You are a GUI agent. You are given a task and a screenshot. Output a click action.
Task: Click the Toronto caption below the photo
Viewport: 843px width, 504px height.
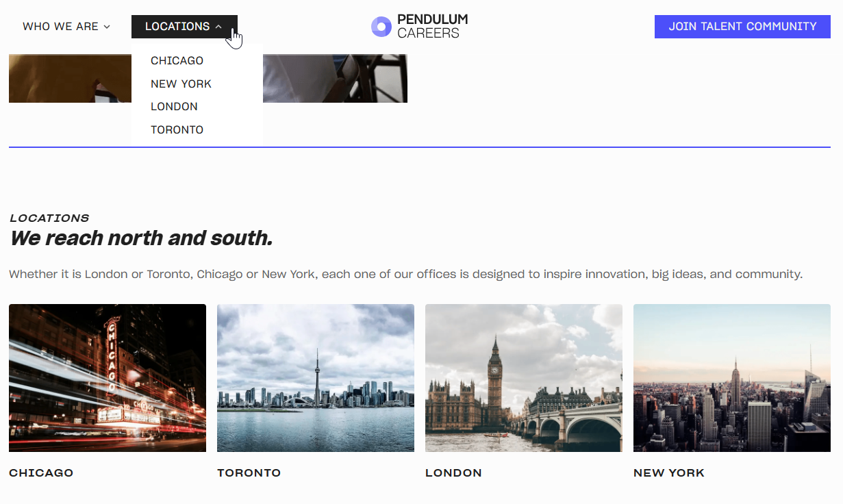click(x=249, y=473)
